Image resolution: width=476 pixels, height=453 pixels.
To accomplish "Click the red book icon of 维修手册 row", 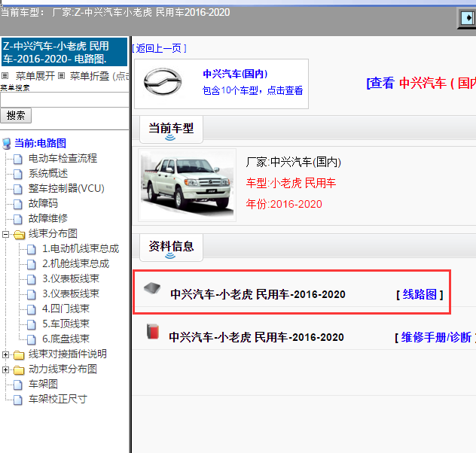I will [153, 331].
